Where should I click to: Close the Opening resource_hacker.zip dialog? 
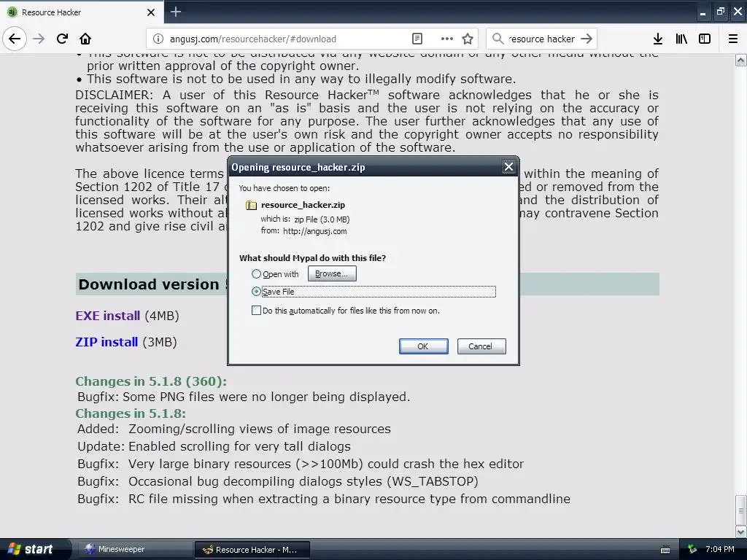tap(508, 167)
